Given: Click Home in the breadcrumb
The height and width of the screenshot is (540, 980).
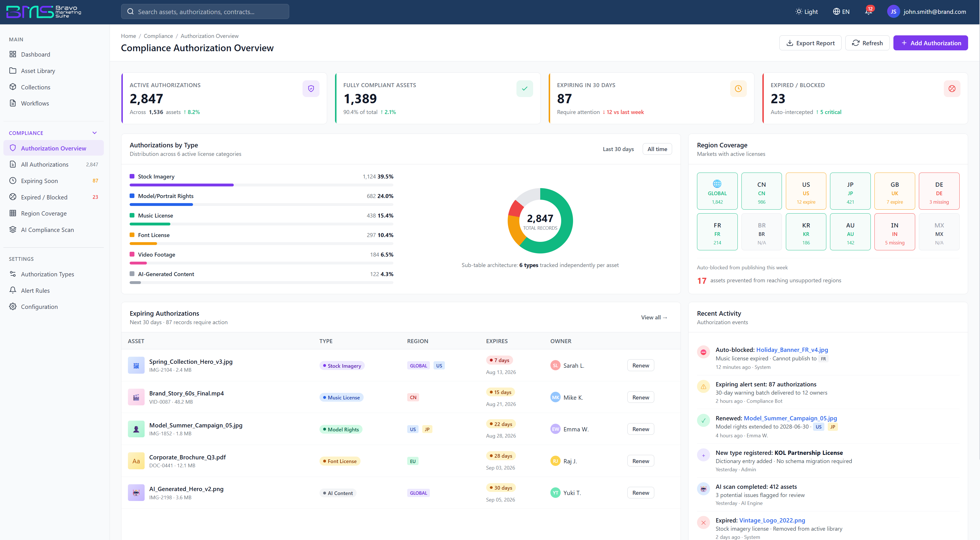Looking at the screenshot, I should tap(128, 36).
